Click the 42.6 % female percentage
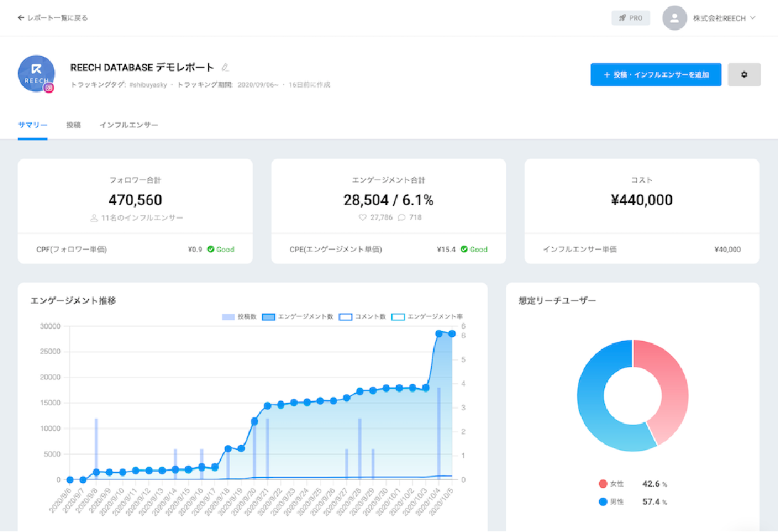The image size is (778, 532). pyautogui.click(x=655, y=484)
